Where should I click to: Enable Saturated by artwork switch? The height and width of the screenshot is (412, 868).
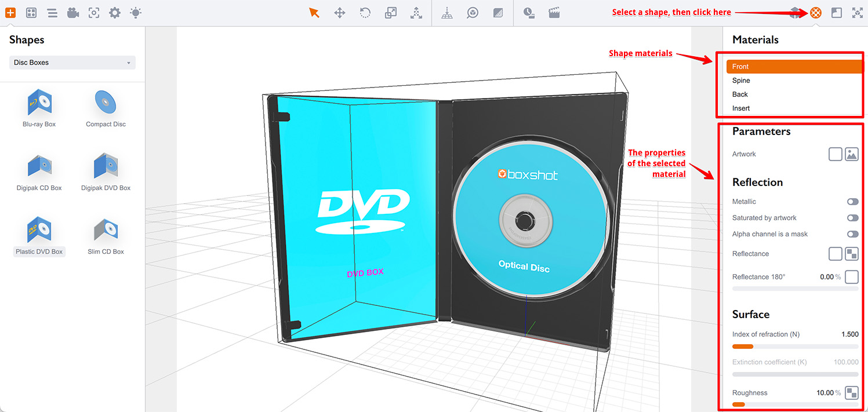click(x=852, y=218)
